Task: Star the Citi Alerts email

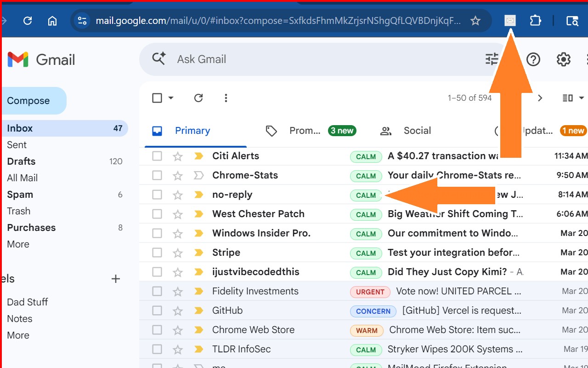Action: tap(178, 156)
